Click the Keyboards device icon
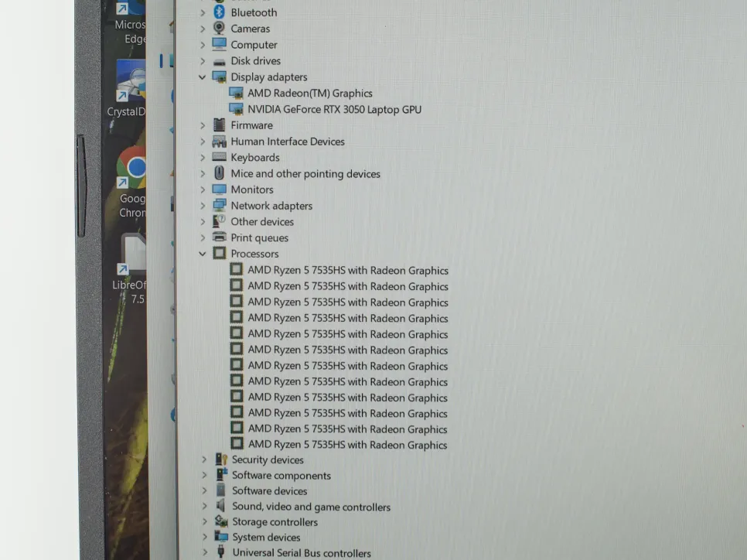The width and height of the screenshot is (747, 560). (219, 157)
